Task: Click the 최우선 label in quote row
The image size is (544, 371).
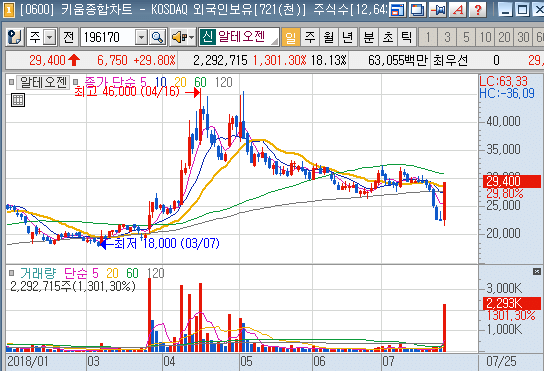Action: pyautogui.click(x=450, y=60)
